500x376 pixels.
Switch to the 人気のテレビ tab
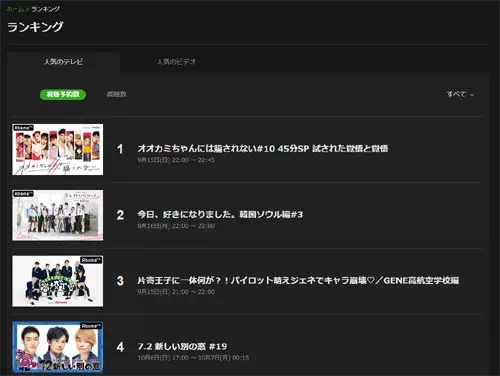point(63,62)
